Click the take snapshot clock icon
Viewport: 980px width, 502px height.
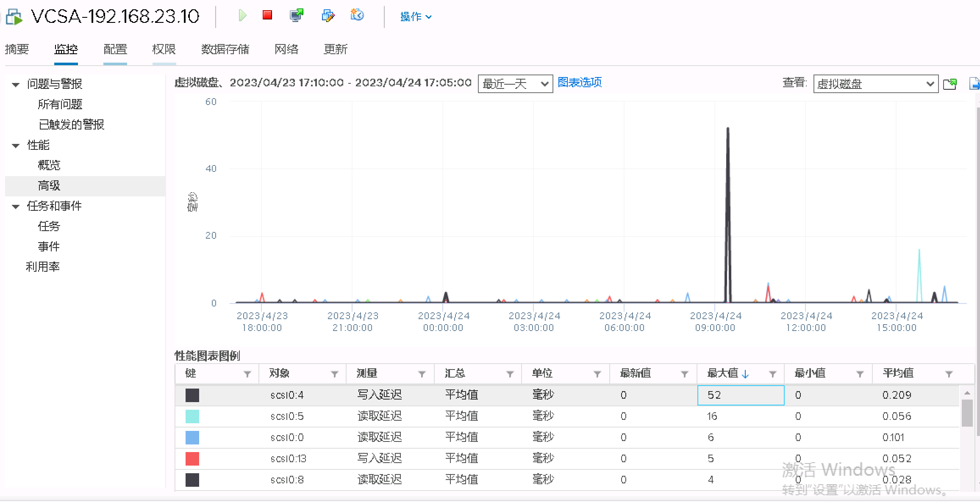point(357,15)
